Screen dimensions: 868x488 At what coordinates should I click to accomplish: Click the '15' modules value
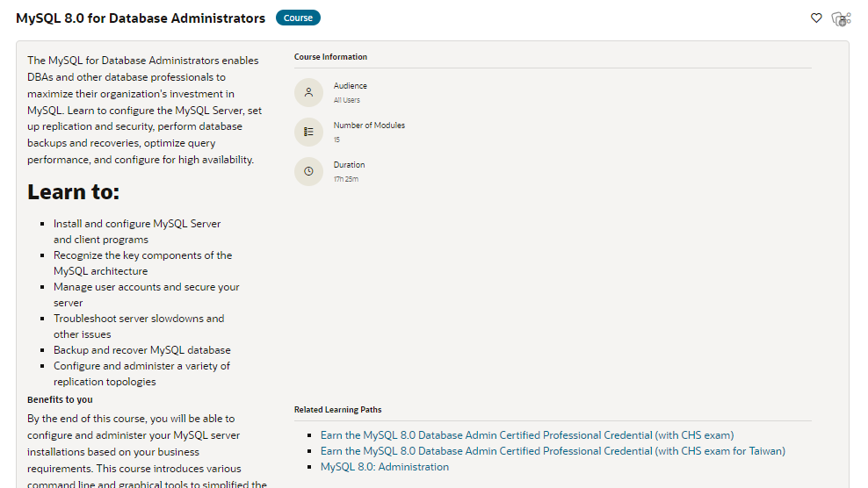point(336,140)
